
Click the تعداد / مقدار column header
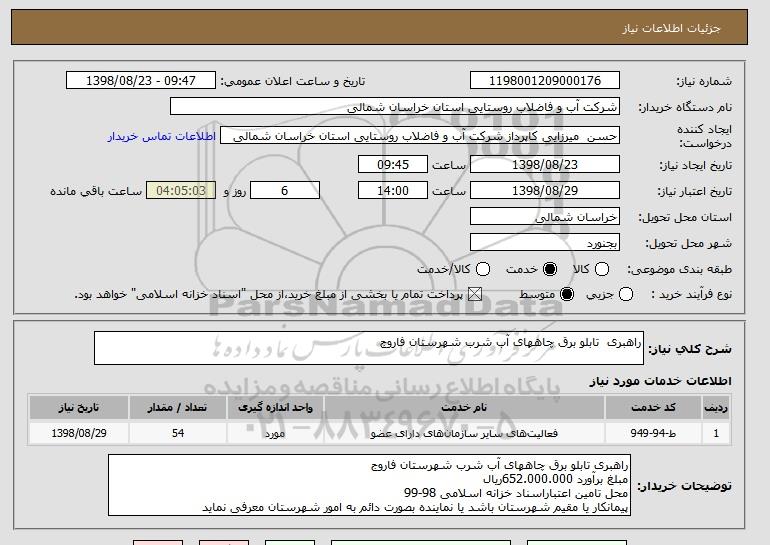pos(177,408)
